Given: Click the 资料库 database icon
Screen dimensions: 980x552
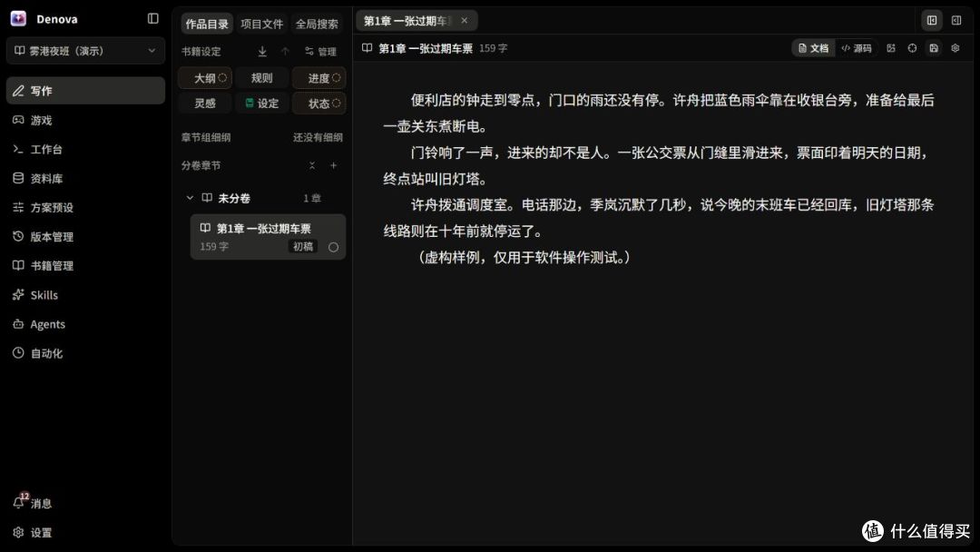Looking at the screenshot, I should pyautogui.click(x=18, y=178).
